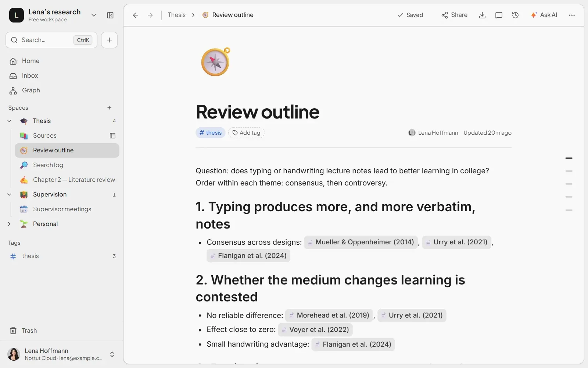Go to Thesis breadcrumb
This screenshot has height=368, width=588.
point(177,15)
